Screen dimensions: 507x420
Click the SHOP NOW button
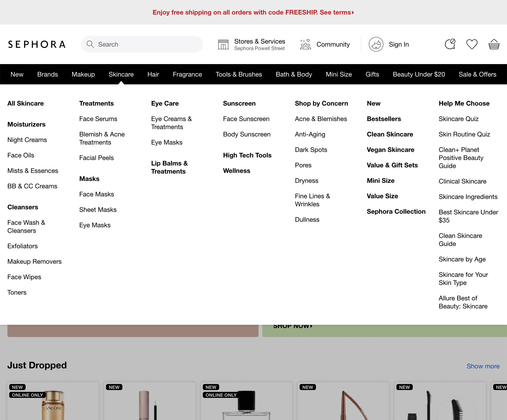coord(293,326)
